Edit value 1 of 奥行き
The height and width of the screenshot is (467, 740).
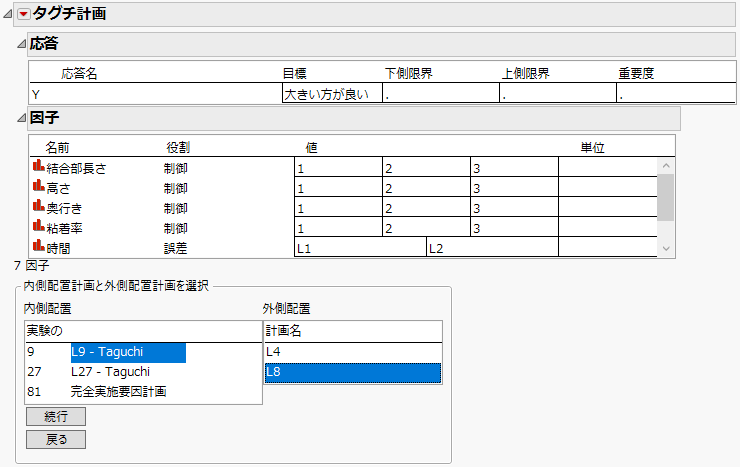click(338, 208)
